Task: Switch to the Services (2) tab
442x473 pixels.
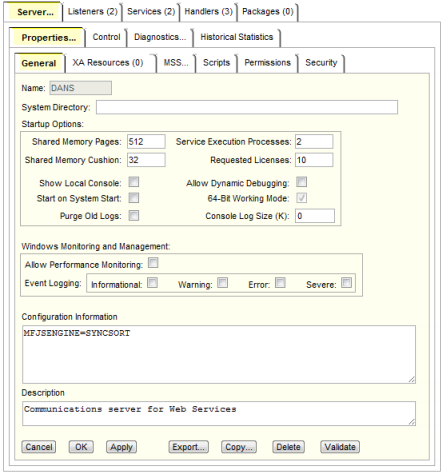Action: point(151,12)
